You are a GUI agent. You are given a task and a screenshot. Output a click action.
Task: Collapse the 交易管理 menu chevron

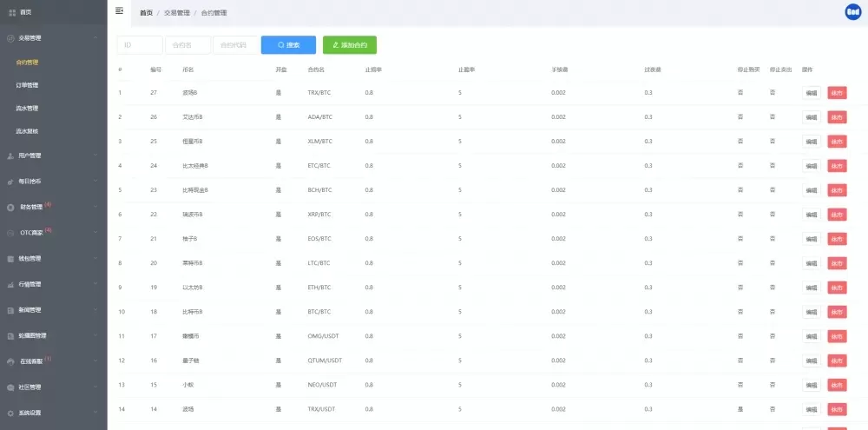[x=96, y=38]
